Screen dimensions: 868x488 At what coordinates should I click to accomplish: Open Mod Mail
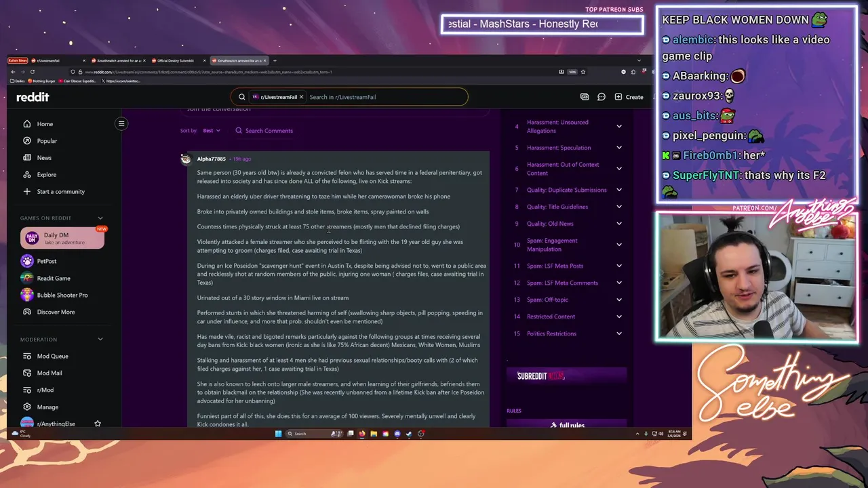43,373
